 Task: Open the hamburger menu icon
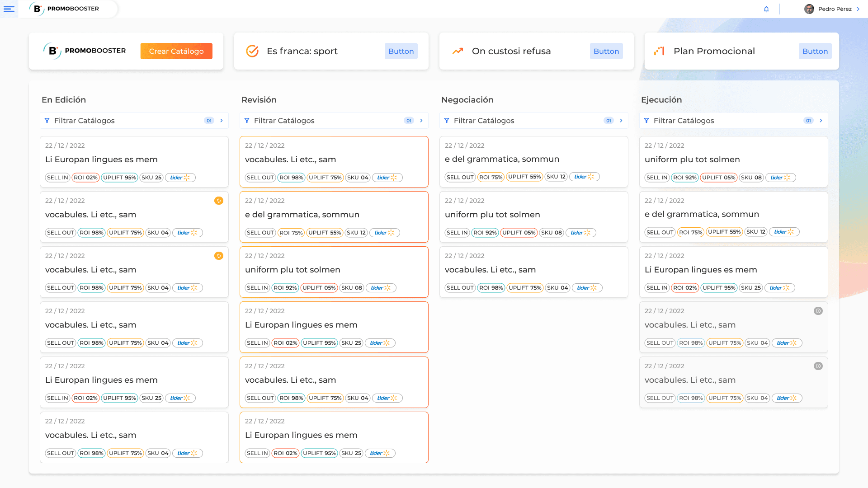point(9,9)
